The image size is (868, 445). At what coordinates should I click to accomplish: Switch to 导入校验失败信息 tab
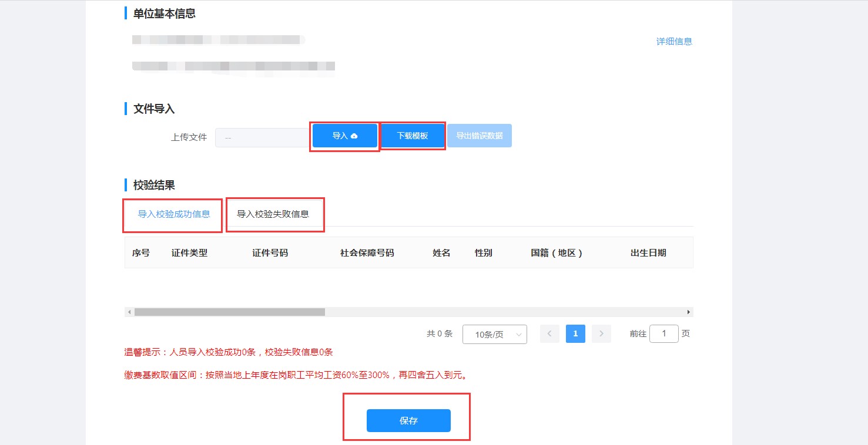(x=273, y=214)
